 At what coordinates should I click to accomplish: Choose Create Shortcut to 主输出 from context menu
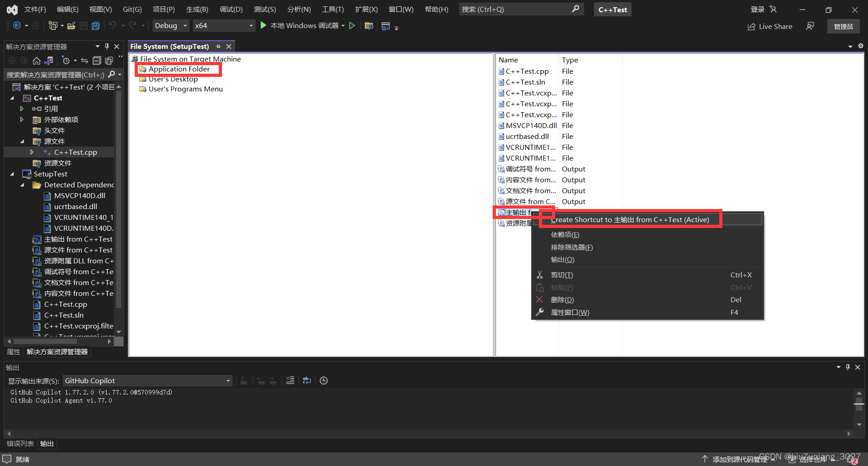point(648,219)
